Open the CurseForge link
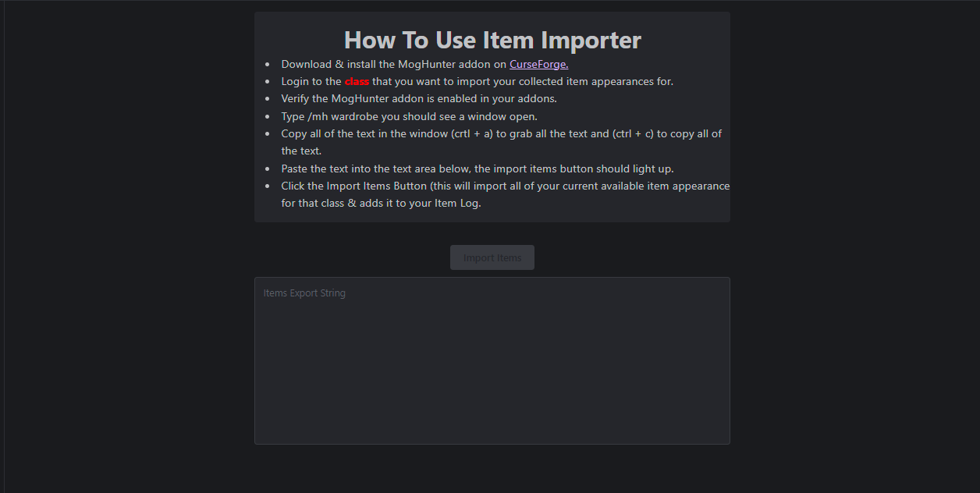 [538, 64]
